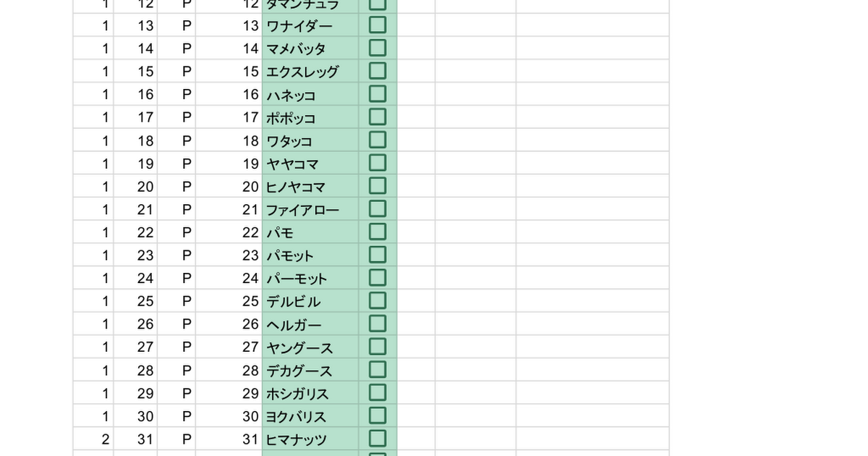Tick the パーモット checkbox
This screenshot has width=868, height=456.
pos(378,278)
